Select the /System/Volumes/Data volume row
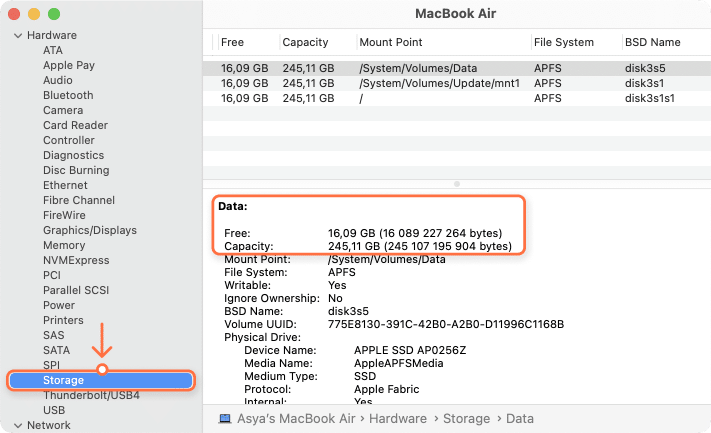Viewport: 711px width, 433px height. click(x=457, y=68)
